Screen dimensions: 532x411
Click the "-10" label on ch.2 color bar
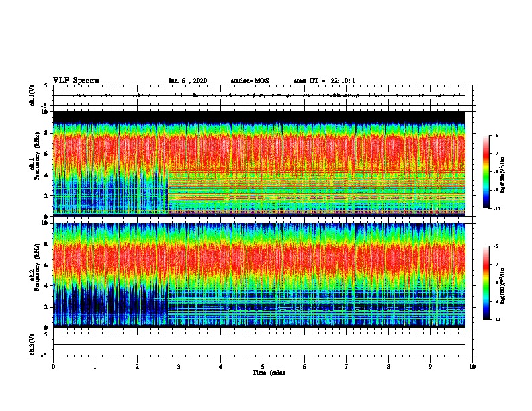point(496,320)
